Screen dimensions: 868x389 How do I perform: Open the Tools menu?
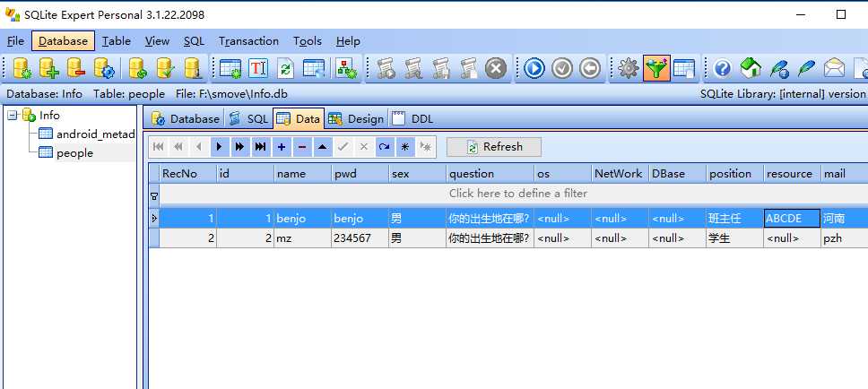[x=308, y=41]
